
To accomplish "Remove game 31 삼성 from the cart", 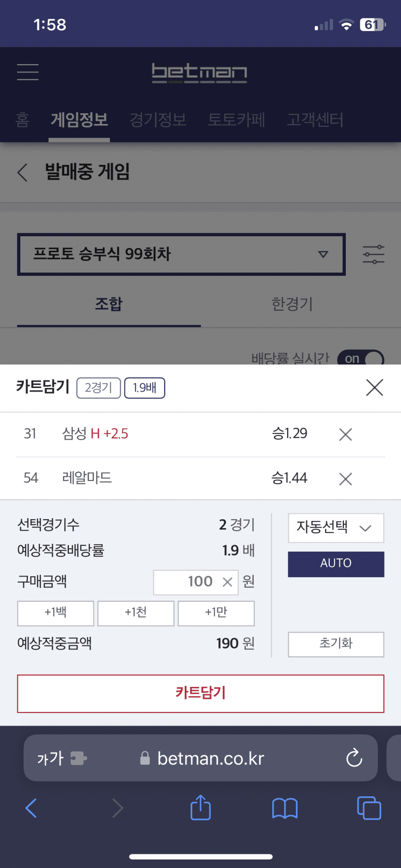I will 345,434.
